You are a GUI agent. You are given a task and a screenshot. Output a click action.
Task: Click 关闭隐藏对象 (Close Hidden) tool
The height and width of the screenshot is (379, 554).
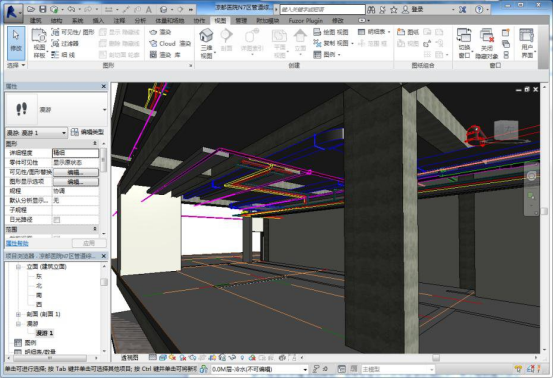click(x=487, y=43)
